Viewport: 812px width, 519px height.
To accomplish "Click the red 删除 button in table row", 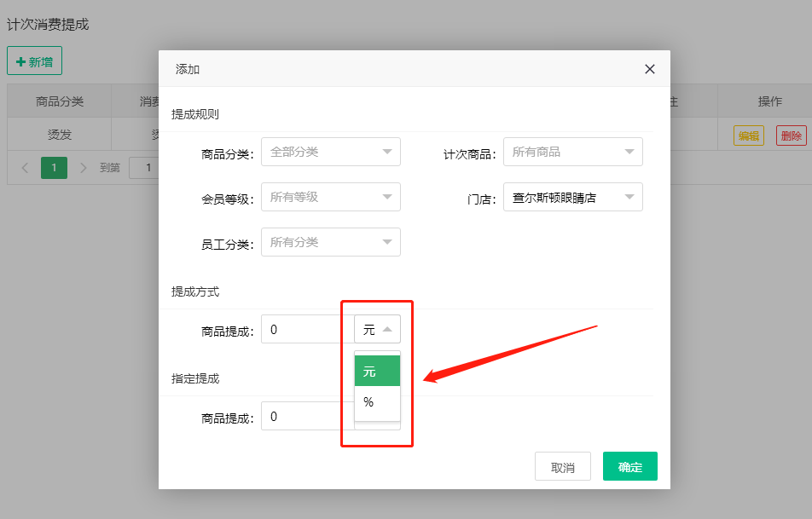I will [x=791, y=136].
